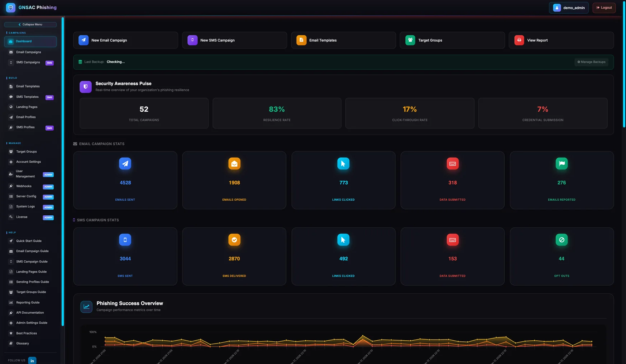Viewport: 626px width, 364px height.
Task: Click Best Practices star icon
Action: (11, 333)
